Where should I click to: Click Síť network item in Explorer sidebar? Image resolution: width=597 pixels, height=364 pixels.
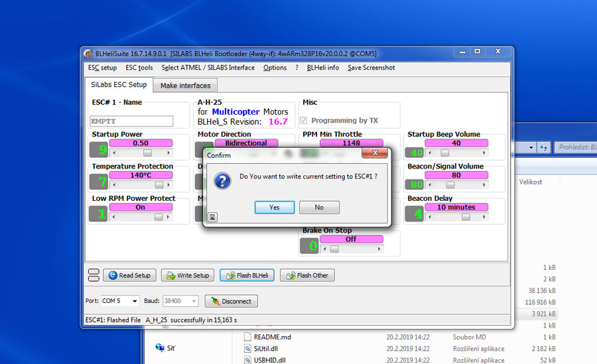pos(166,347)
